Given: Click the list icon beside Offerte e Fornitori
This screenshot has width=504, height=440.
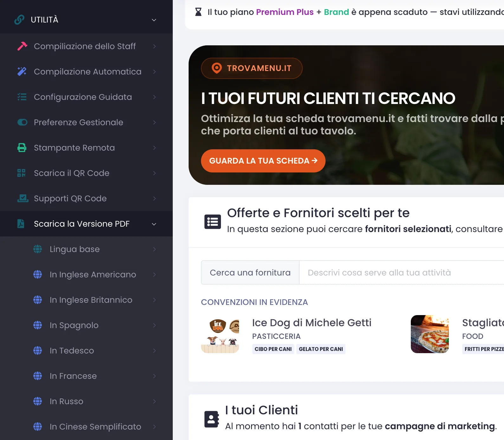Looking at the screenshot, I should point(213,222).
